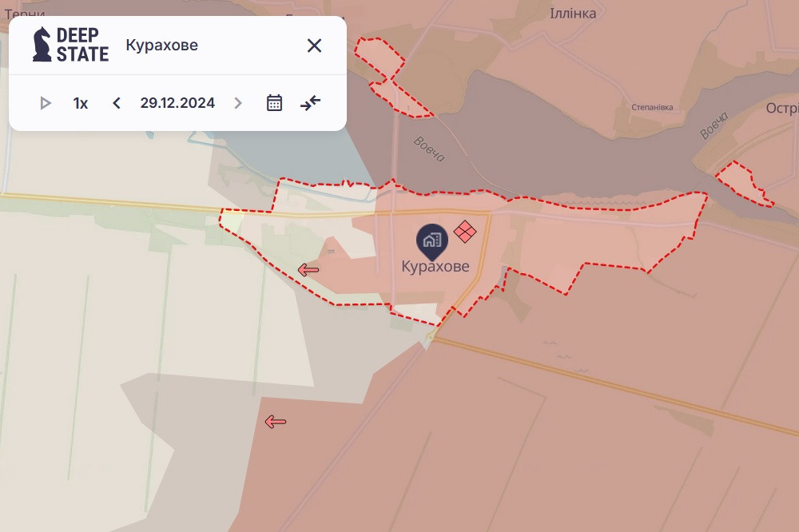
Task: Select the Курахове city building marker
Action: click(432, 240)
